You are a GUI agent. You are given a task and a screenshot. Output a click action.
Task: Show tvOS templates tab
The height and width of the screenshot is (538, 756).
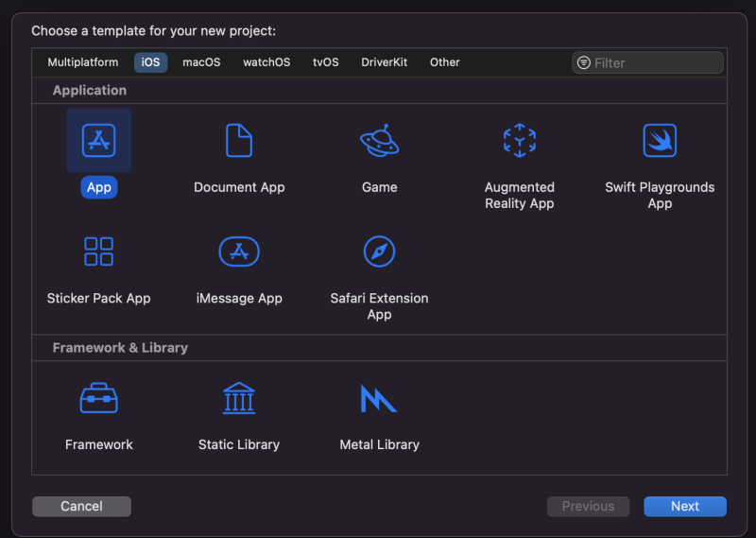[326, 62]
